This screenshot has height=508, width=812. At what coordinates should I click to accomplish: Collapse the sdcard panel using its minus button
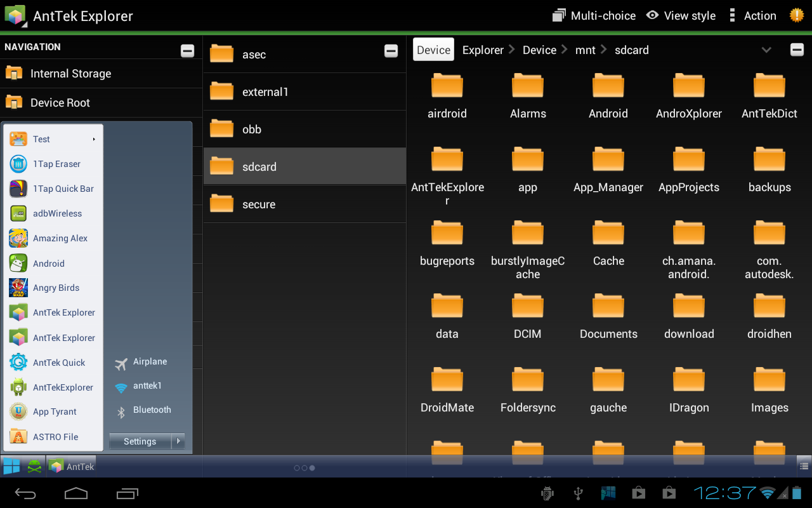click(797, 50)
